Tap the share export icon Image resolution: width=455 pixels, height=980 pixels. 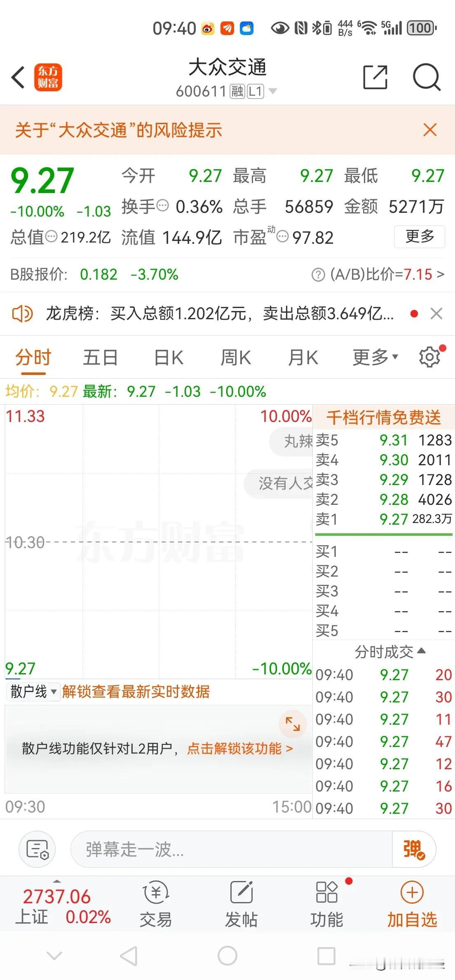(x=375, y=77)
